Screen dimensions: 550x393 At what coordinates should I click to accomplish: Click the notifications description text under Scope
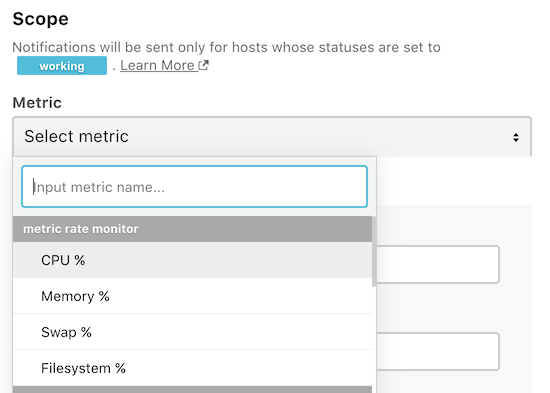227,47
